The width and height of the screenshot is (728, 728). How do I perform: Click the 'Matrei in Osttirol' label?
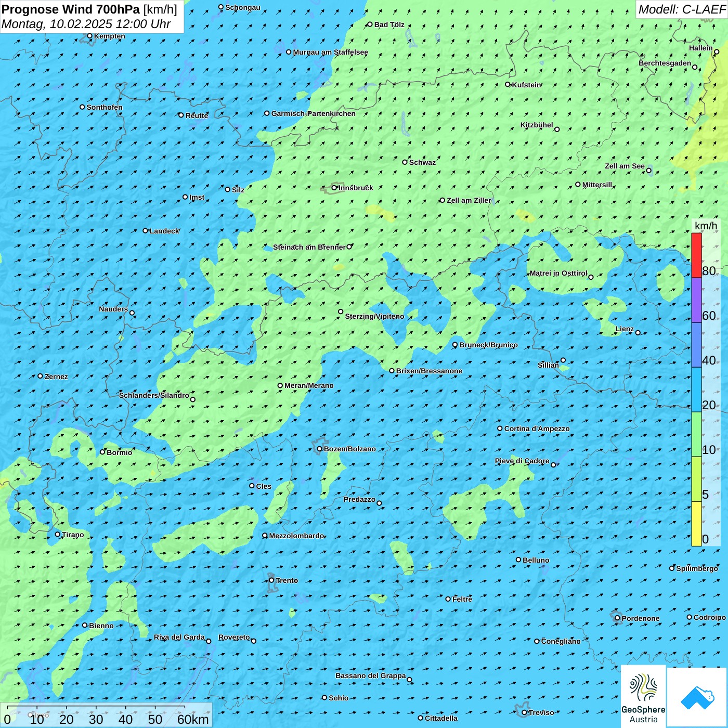[558, 273]
